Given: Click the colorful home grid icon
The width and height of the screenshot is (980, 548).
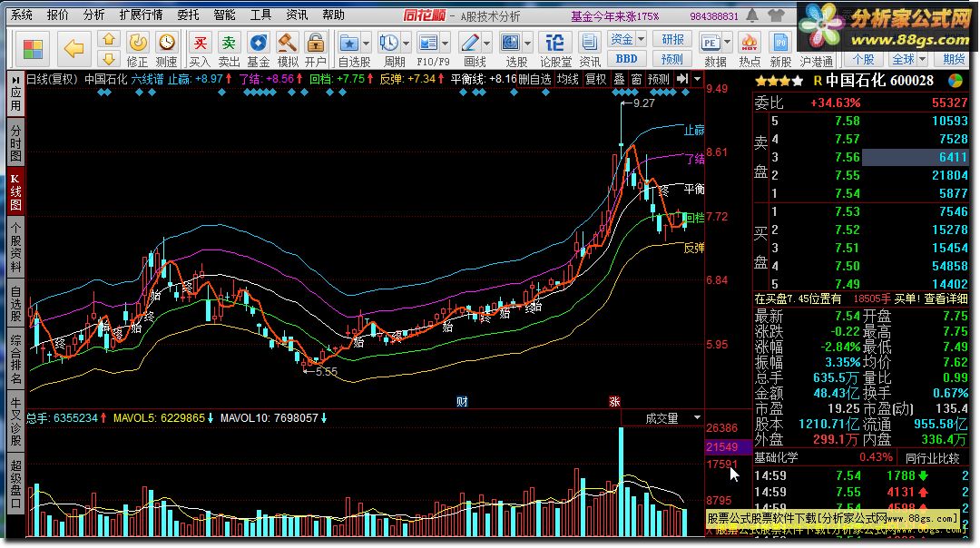Looking at the screenshot, I should coord(33,48).
